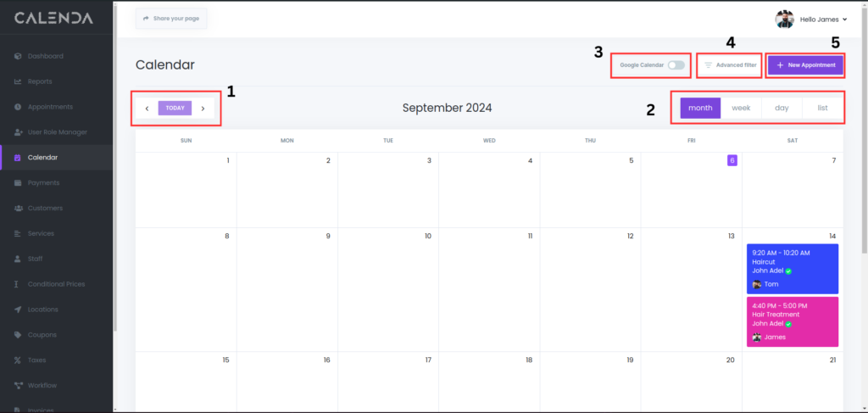This screenshot has width=868, height=413.
Task: Click the Coupons tag icon
Action: point(18,335)
